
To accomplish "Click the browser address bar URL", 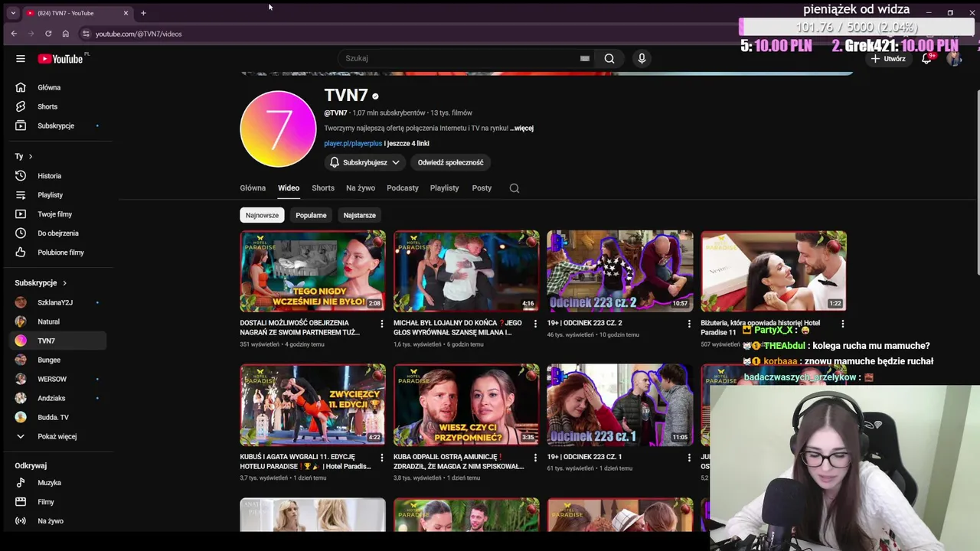I will 139,34.
